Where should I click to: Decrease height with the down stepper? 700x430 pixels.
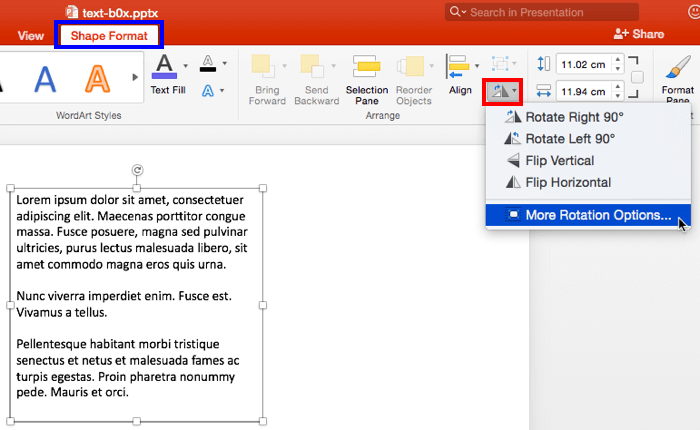click(x=618, y=69)
